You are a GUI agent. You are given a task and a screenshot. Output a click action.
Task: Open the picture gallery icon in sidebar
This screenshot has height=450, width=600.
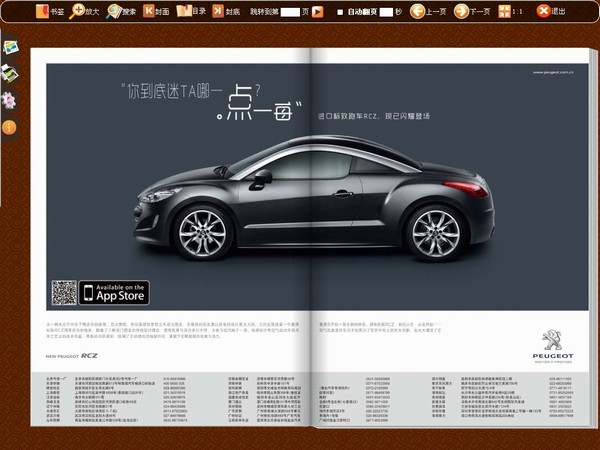coord(10,47)
